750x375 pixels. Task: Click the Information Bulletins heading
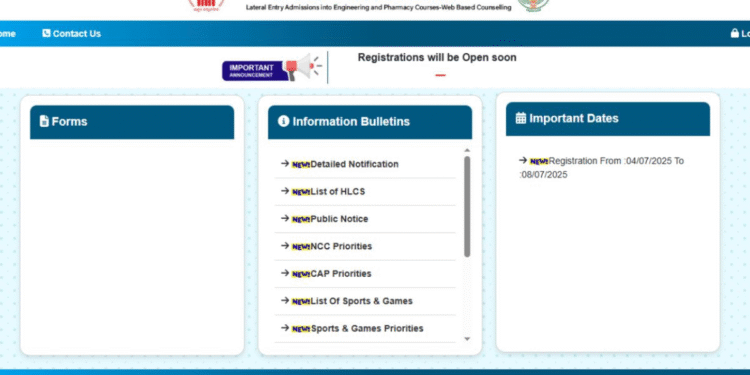coord(351,121)
